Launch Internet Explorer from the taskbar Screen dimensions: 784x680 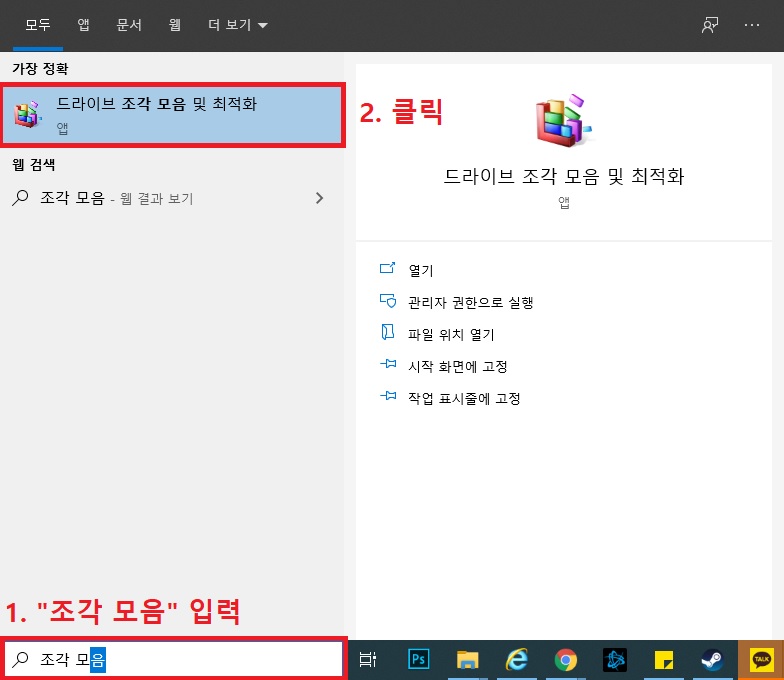click(x=516, y=660)
